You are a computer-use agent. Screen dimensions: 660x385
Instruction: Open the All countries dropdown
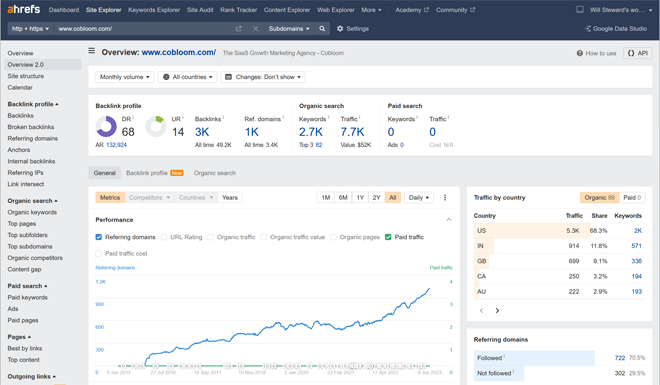coord(188,77)
